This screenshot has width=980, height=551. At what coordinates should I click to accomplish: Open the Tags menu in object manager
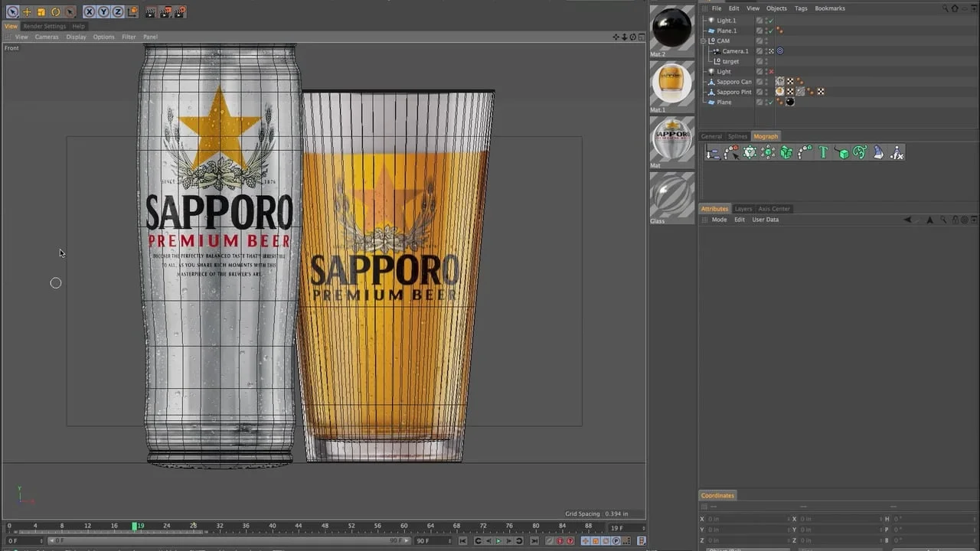click(x=800, y=8)
